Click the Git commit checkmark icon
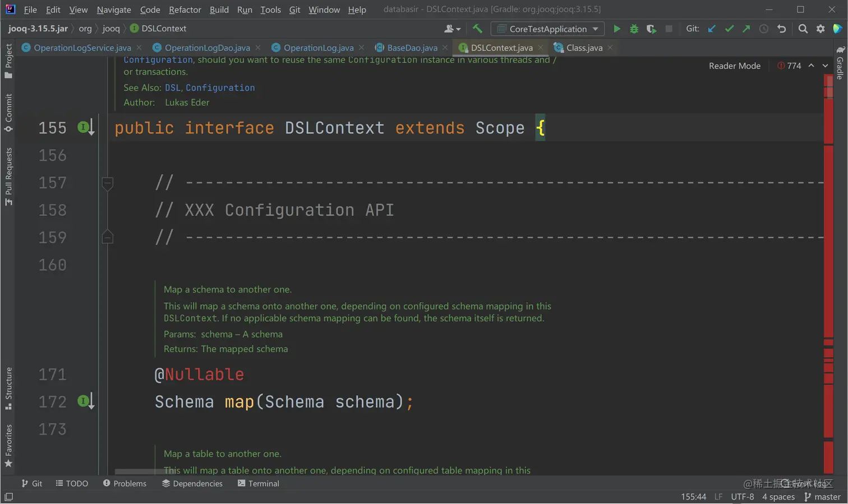 (729, 29)
